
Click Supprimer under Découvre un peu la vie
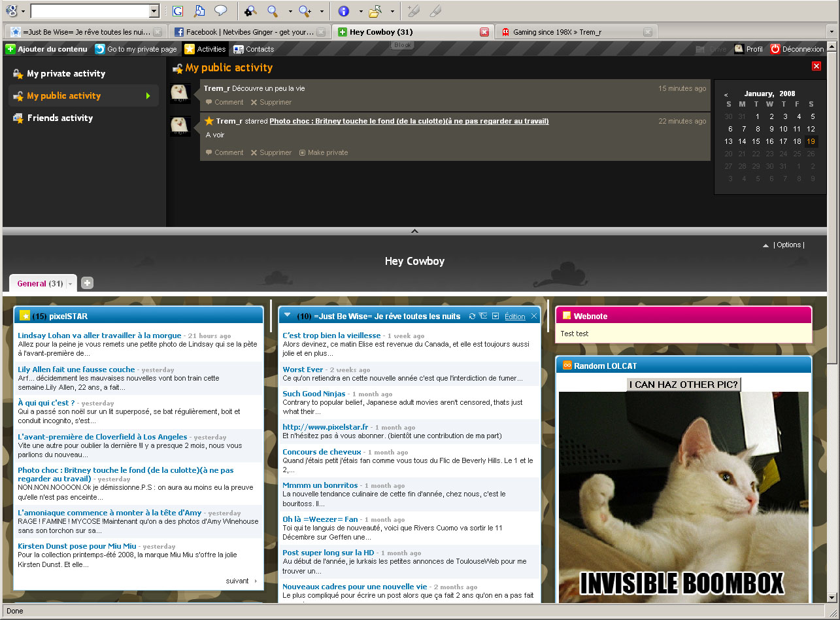pos(271,103)
